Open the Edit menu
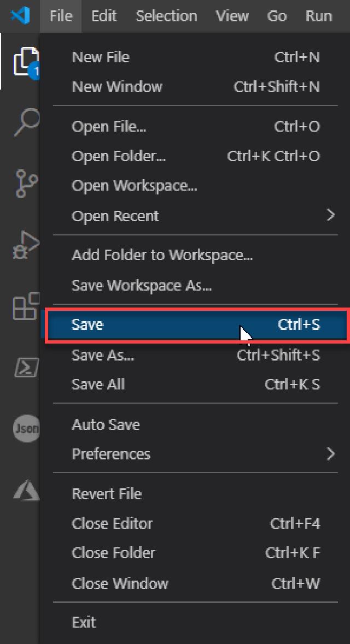This screenshot has width=350, height=644. [104, 16]
